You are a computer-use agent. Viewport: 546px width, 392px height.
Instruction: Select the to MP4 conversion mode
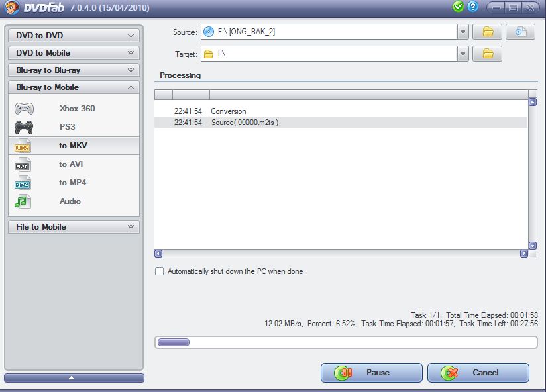(x=72, y=183)
